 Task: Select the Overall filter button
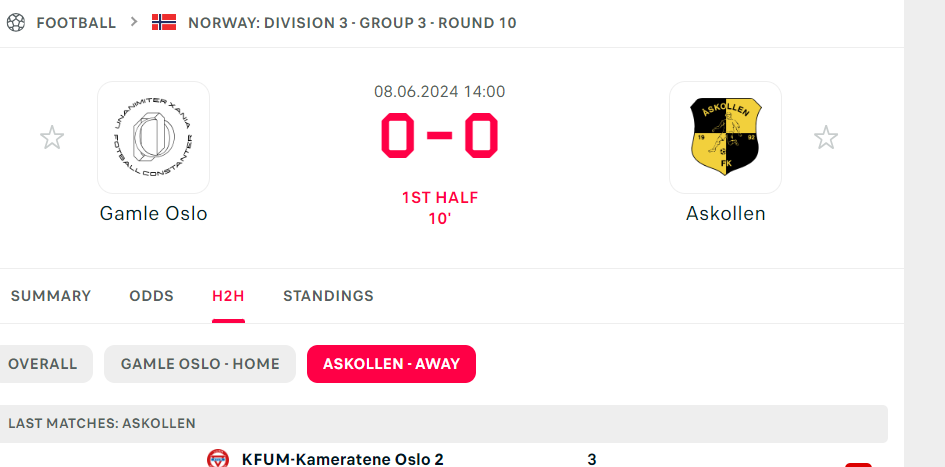pyautogui.click(x=43, y=364)
